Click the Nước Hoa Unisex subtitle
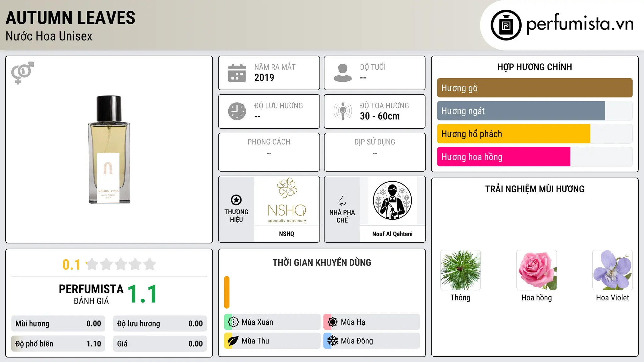Viewport: 644px width, 362px height. point(49,36)
